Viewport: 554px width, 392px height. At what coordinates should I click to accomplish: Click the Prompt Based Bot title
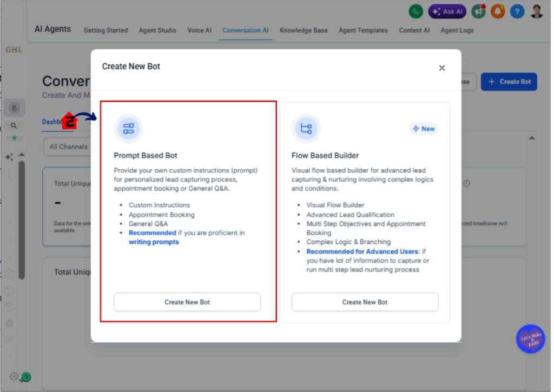pos(145,155)
